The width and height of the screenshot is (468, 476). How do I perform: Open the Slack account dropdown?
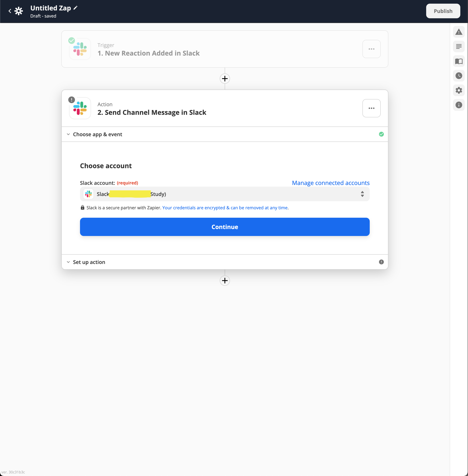click(x=225, y=194)
